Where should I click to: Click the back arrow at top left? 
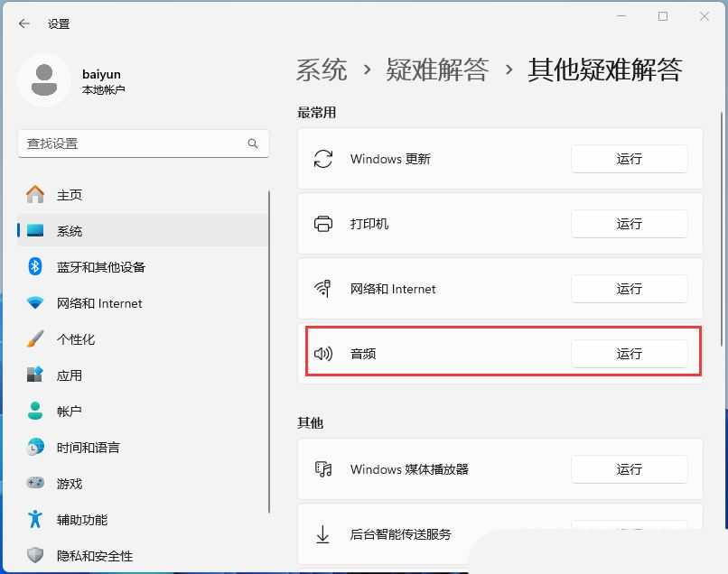pyautogui.click(x=24, y=24)
